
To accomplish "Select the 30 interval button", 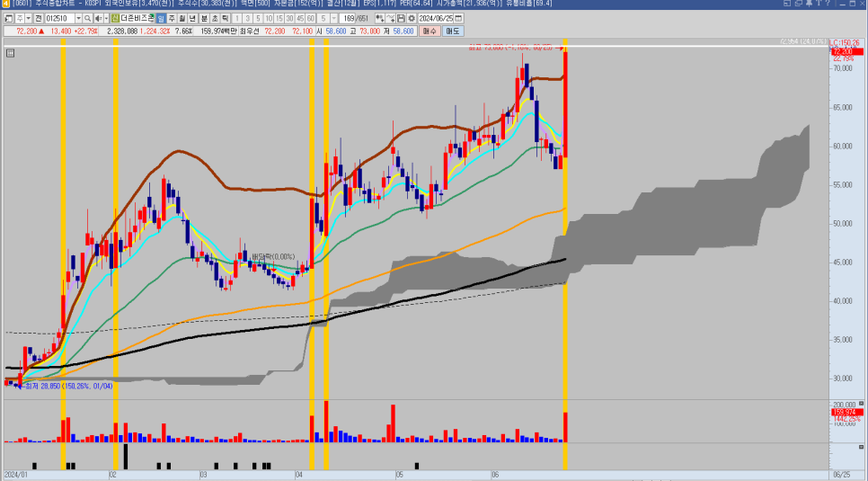I will tap(289, 18).
